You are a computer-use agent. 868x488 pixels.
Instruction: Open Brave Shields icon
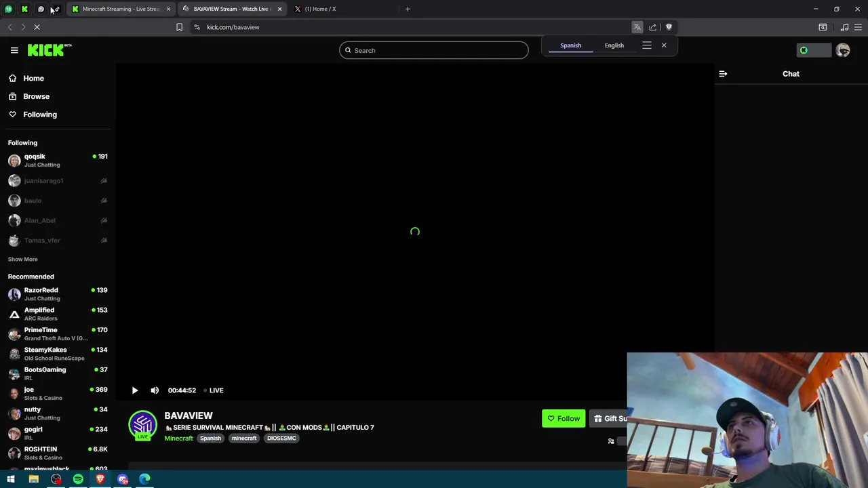pyautogui.click(x=669, y=27)
